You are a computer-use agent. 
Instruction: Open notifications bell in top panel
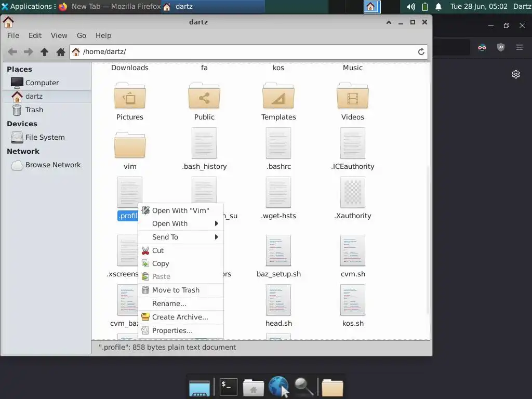(438, 7)
